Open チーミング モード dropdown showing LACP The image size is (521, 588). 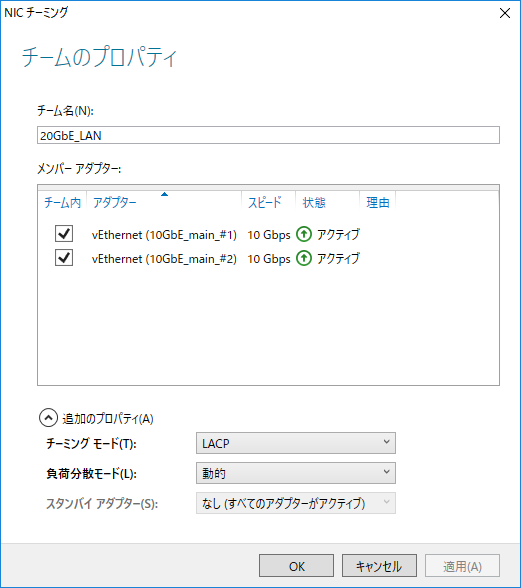pyautogui.click(x=296, y=443)
